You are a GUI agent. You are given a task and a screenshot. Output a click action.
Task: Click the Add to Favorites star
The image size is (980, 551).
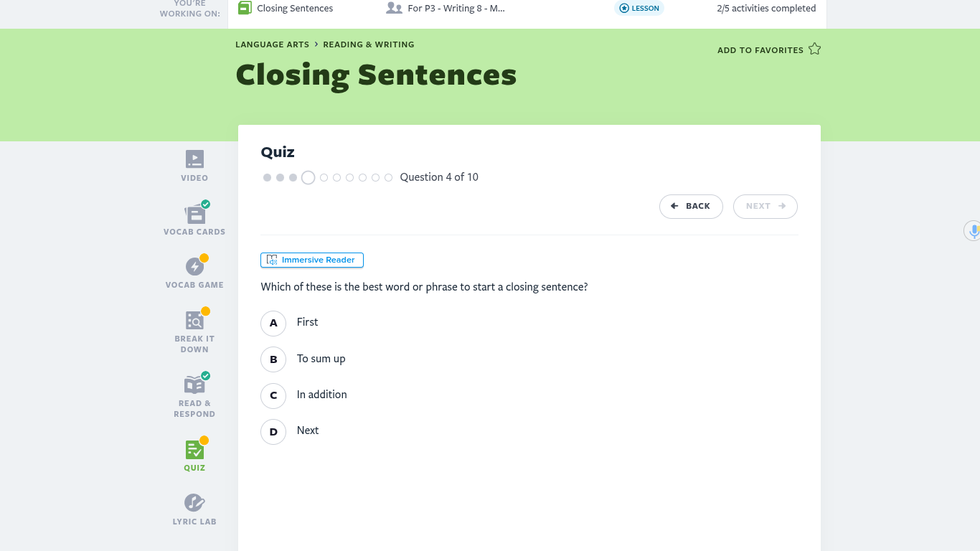814,50
